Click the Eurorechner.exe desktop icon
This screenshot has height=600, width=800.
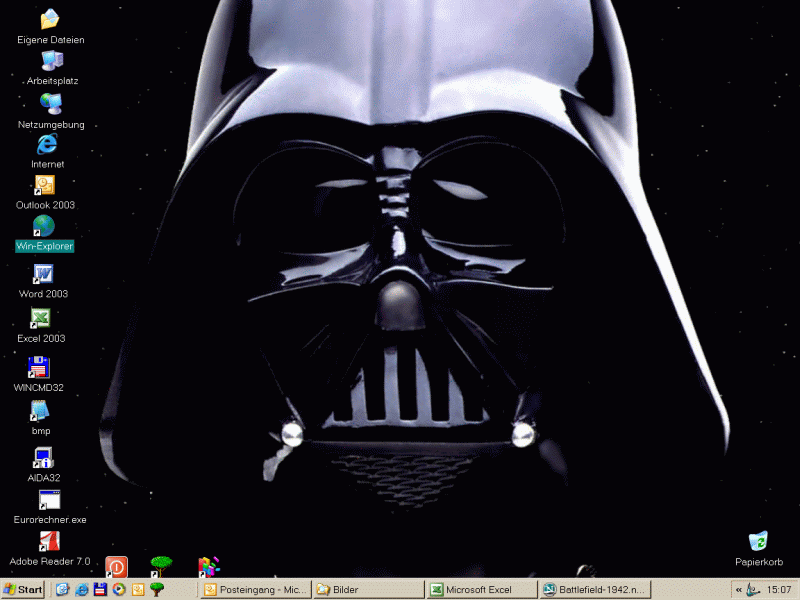click(49, 501)
